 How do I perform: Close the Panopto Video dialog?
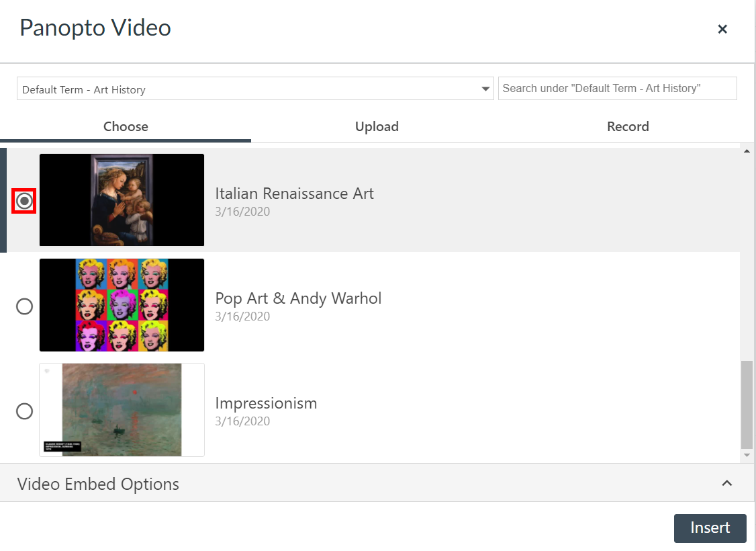click(722, 29)
